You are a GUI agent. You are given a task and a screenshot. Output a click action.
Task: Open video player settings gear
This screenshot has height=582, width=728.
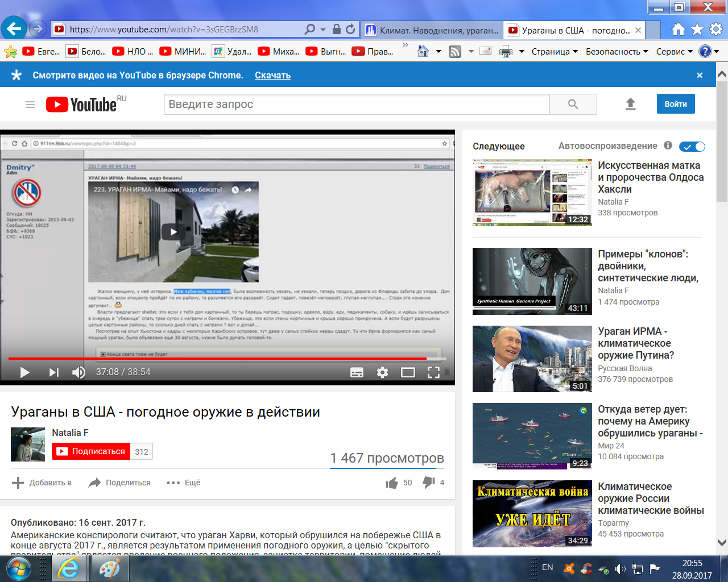click(383, 372)
